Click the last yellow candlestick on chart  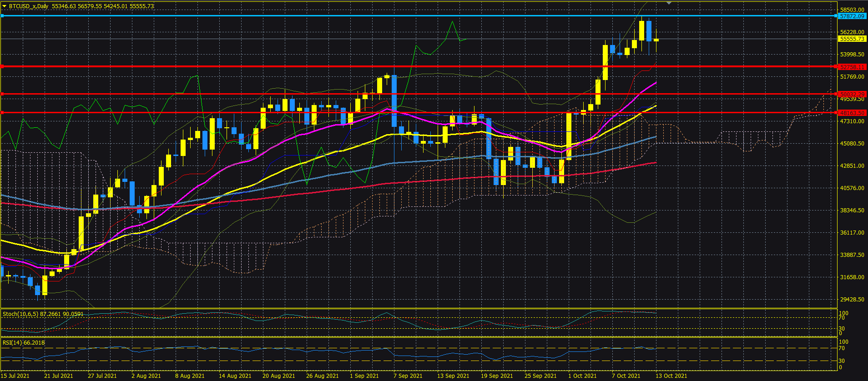pyautogui.click(x=656, y=40)
